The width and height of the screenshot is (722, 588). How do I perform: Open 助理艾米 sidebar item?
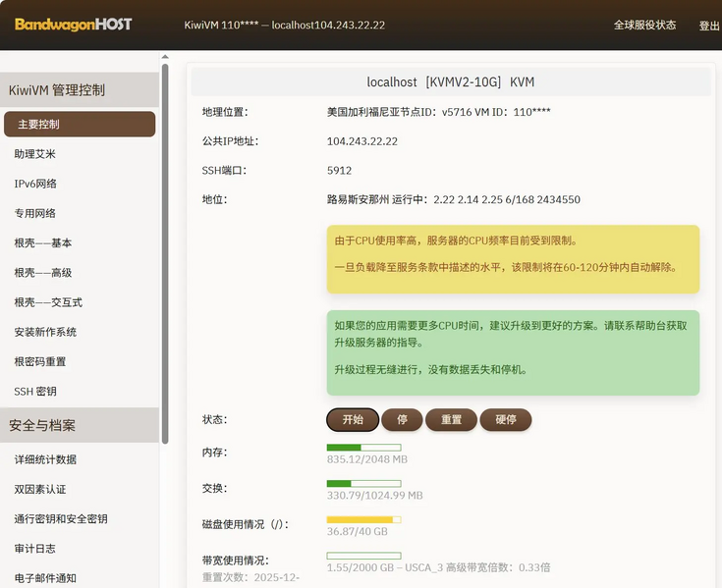35,154
